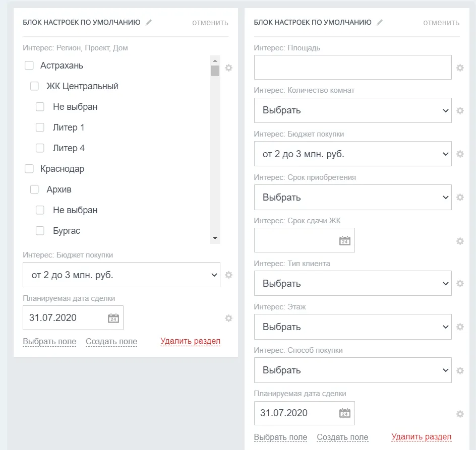Select the Краснодар tree item
Image resolution: width=476 pixels, height=450 pixels.
click(62, 169)
